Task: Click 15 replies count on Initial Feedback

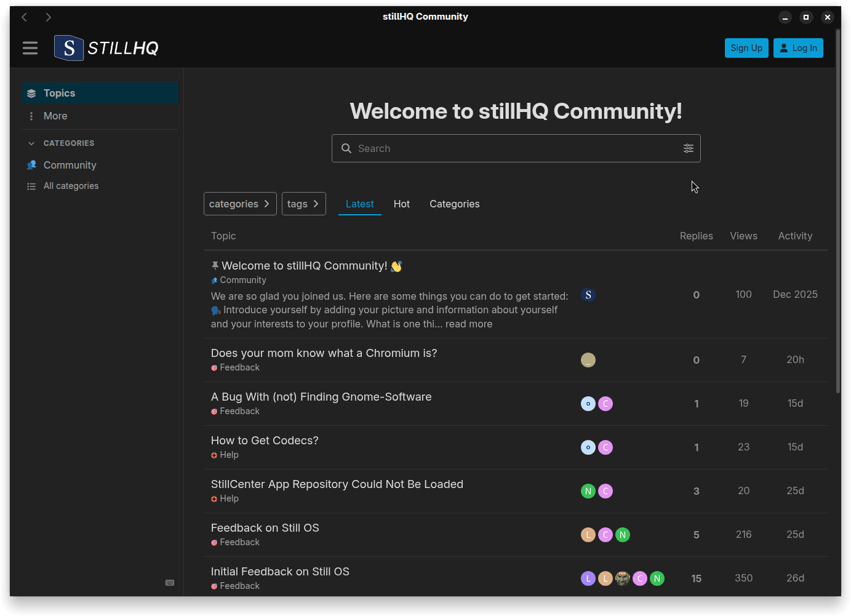Action: (x=697, y=578)
